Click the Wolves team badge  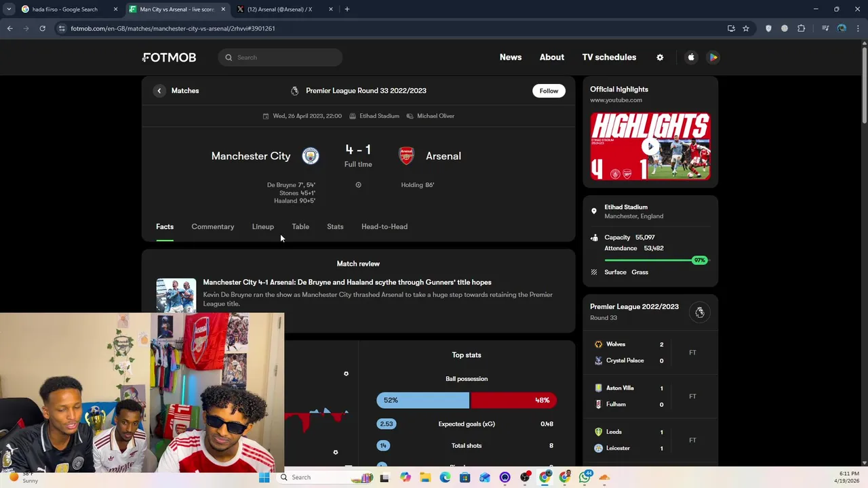click(x=598, y=344)
